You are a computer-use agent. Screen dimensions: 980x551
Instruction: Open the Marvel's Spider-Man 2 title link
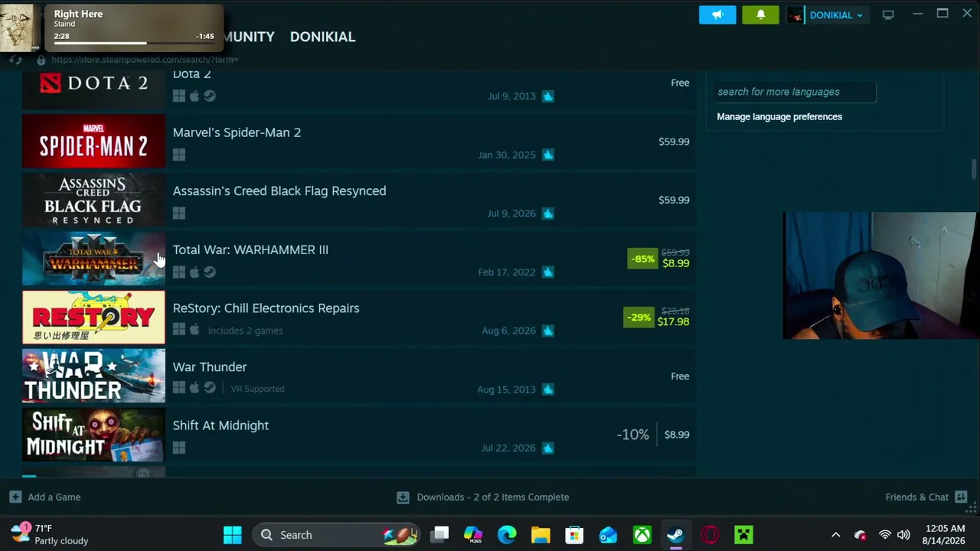[x=237, y=132]
